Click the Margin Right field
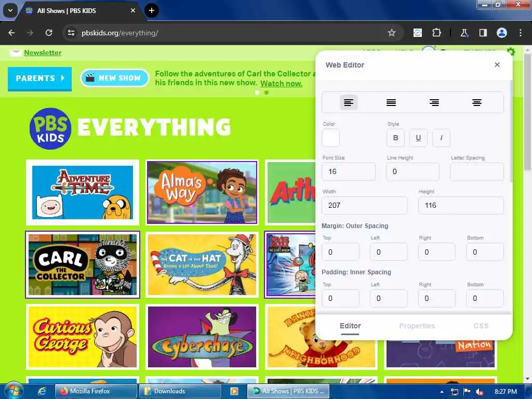This screenshot has width=532, height=399. 436,252
